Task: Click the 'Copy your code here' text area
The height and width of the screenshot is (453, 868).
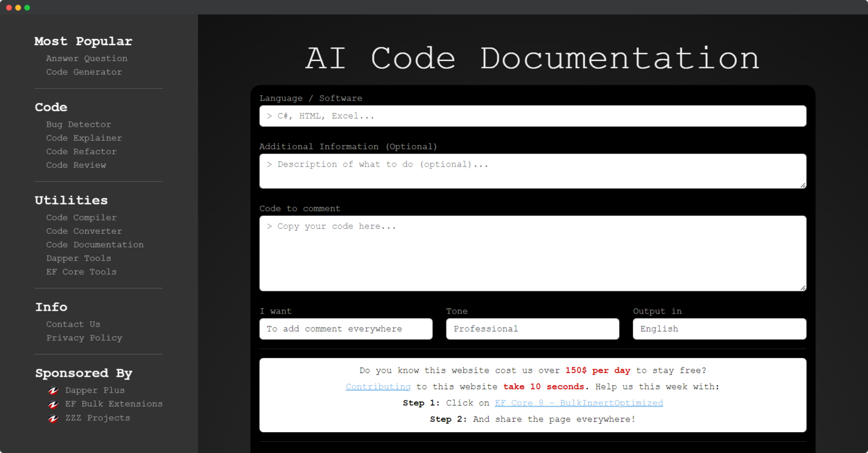Action: pos(532,252)
